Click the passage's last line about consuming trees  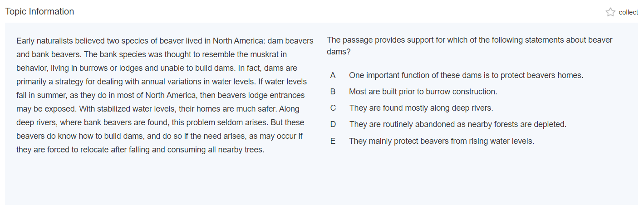pos(140,150)
